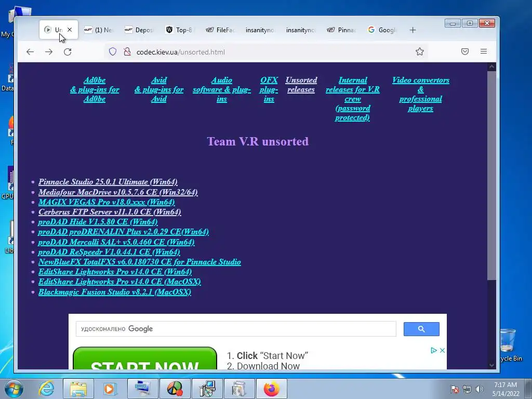Screen dimensions: 532x399
Task: Open Cerberus FTP Server v11.1.0 link
Action: (110, 212)
